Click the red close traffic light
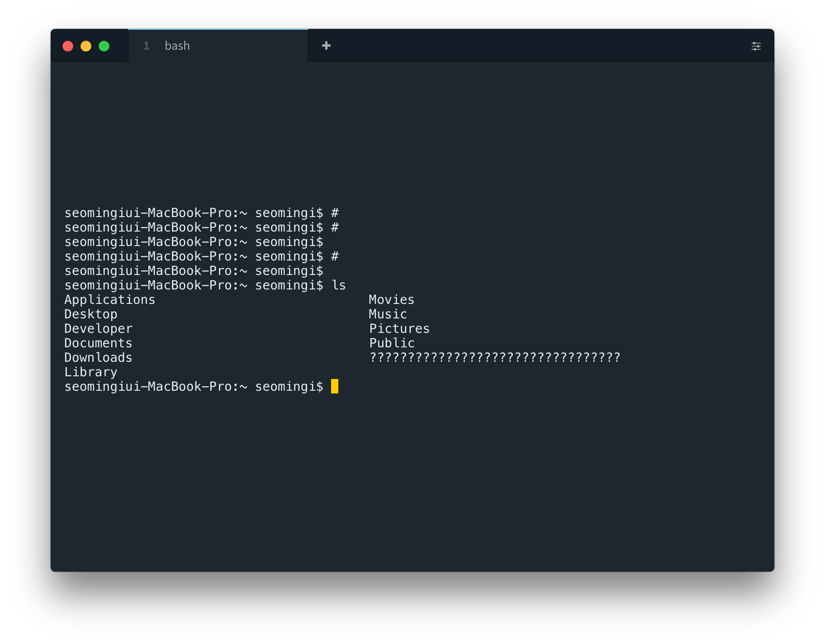Viewport: 825px width, 644px height. 68,46
